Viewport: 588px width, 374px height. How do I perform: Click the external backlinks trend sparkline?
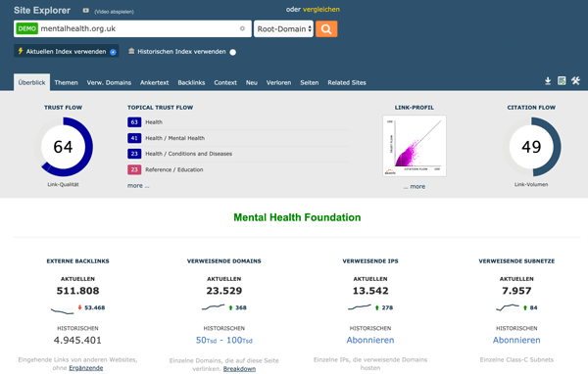click(x=63, y=310)
